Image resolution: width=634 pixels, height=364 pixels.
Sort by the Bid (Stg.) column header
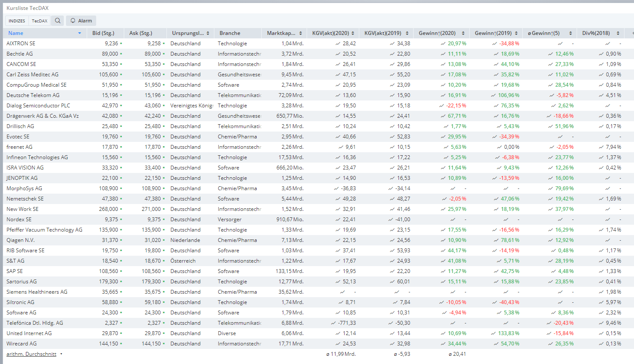[104, 33]
